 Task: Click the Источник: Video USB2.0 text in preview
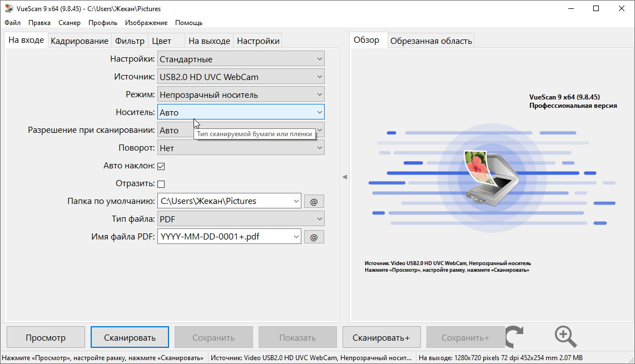448,263
